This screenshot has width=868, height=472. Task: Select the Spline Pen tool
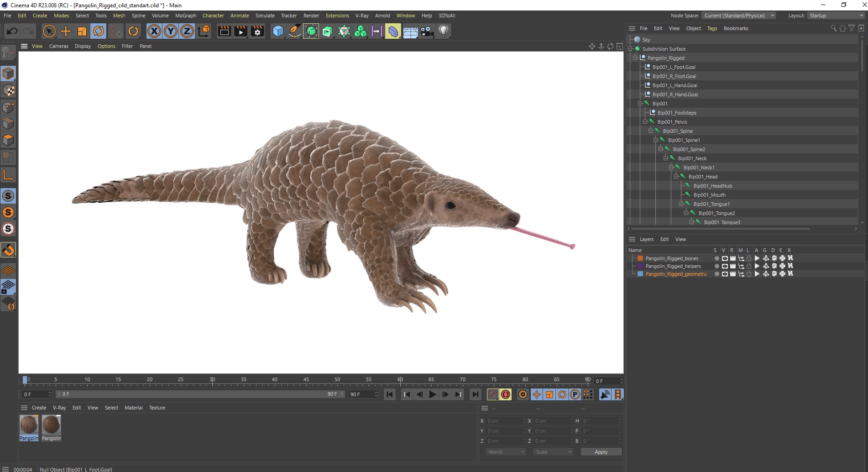294,31
